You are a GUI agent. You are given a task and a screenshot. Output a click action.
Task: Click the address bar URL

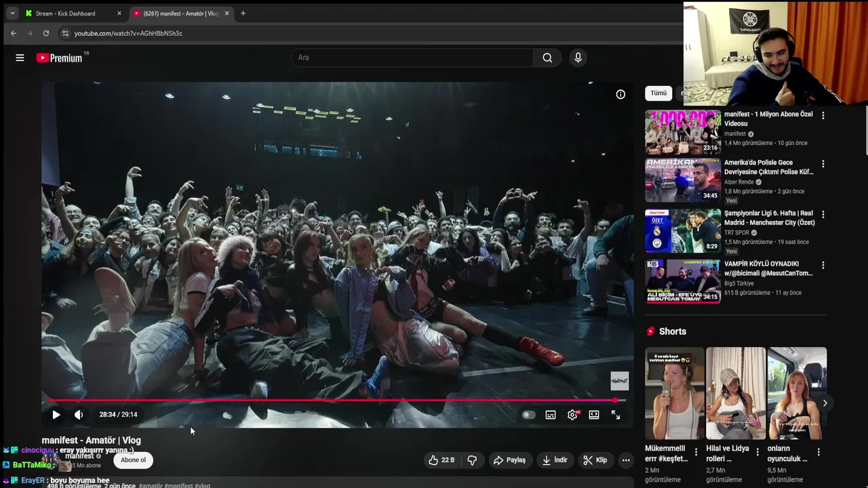coord(128,33)
